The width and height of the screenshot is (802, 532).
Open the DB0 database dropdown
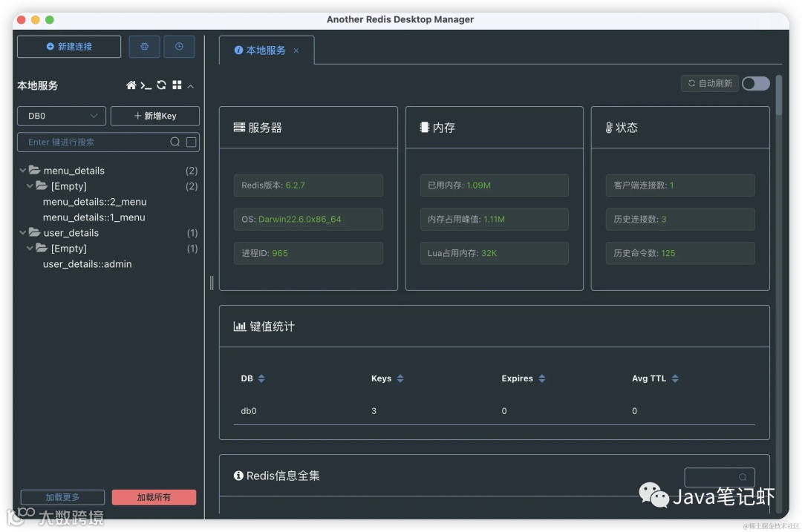coord(62,116)
